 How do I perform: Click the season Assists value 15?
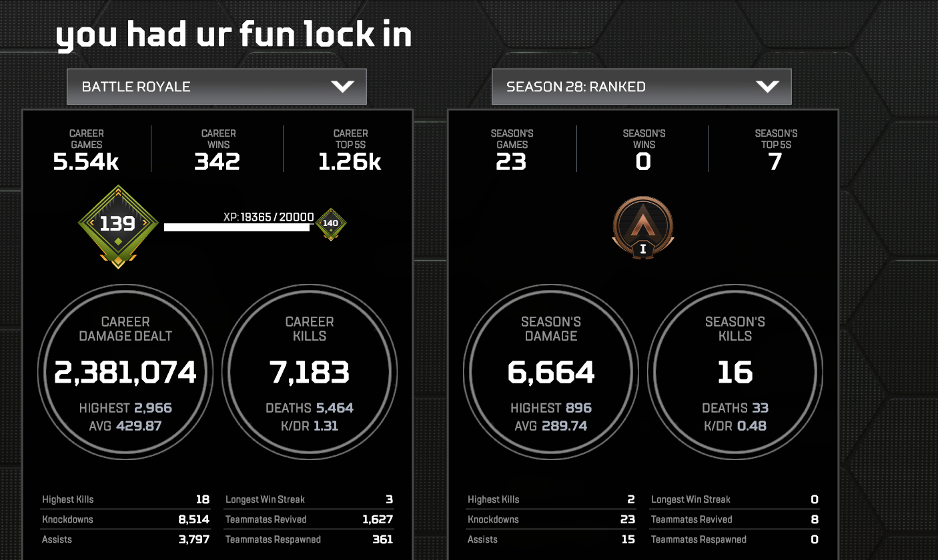(x=628, y=539)
